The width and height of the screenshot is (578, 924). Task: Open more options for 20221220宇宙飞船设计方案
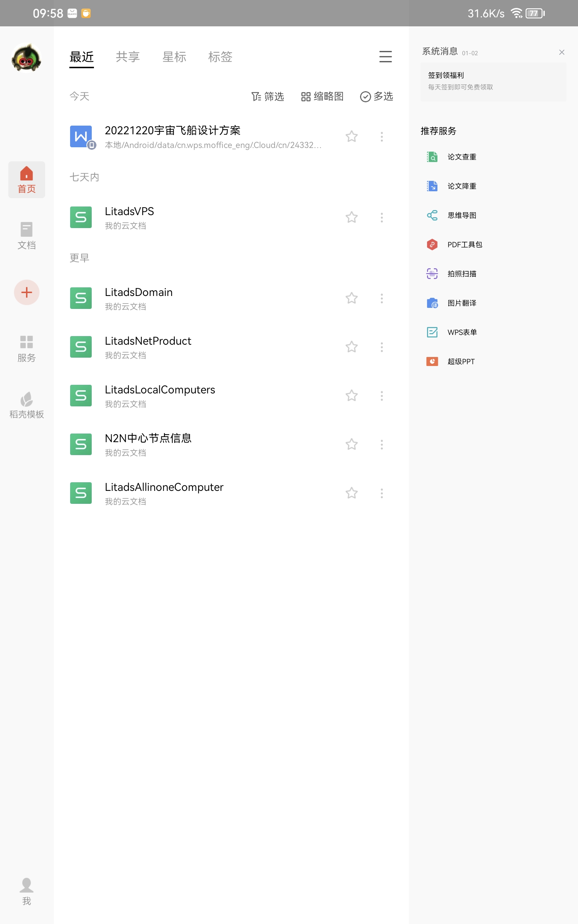[x=381, y=136]
